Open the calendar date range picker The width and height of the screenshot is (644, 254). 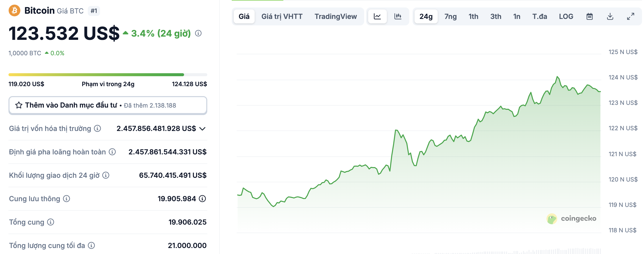(589, 16)
